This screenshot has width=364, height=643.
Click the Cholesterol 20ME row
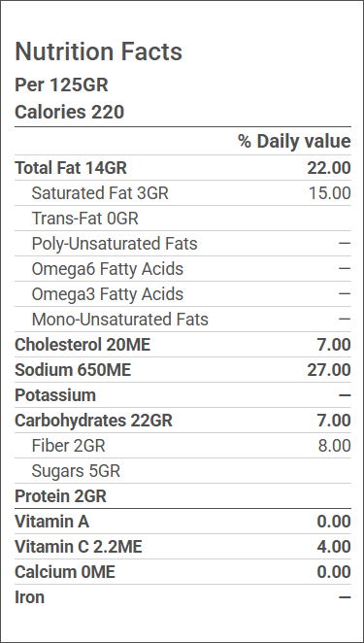tap(182, 345)
